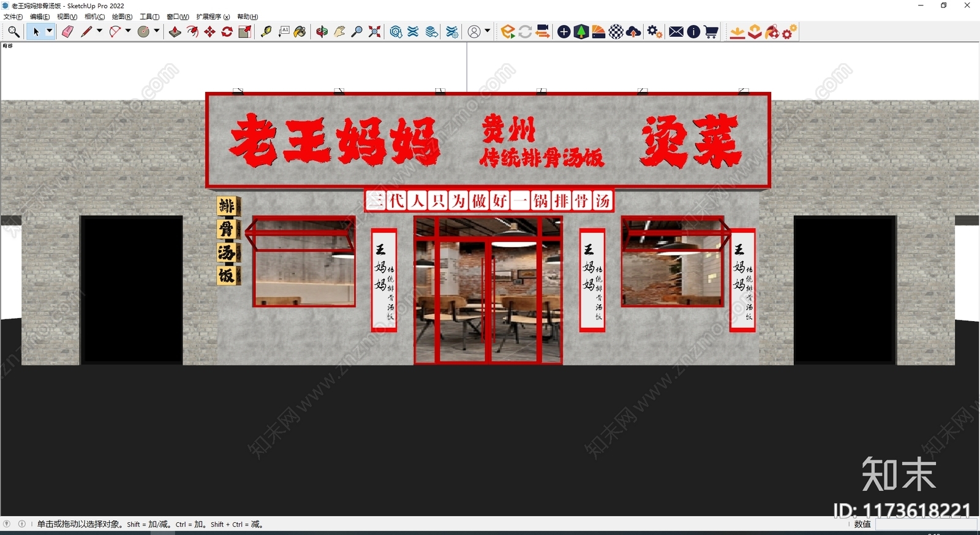Click the user account profile icon
980x535 pixels.
(x=474, y=32)
